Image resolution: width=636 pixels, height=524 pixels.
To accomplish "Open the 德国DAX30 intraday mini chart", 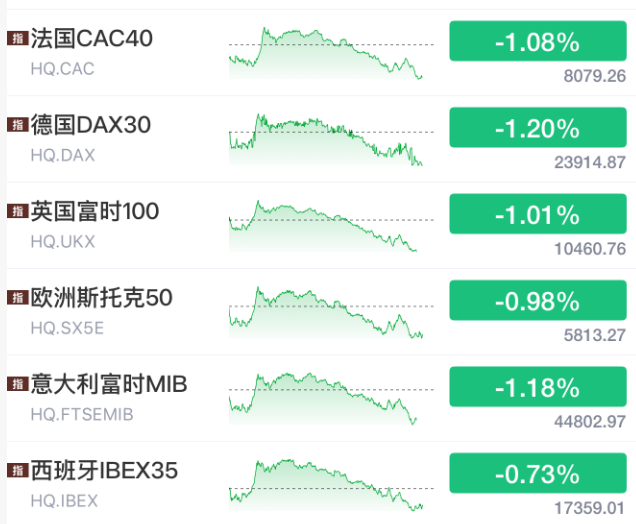I will point(330,138).
